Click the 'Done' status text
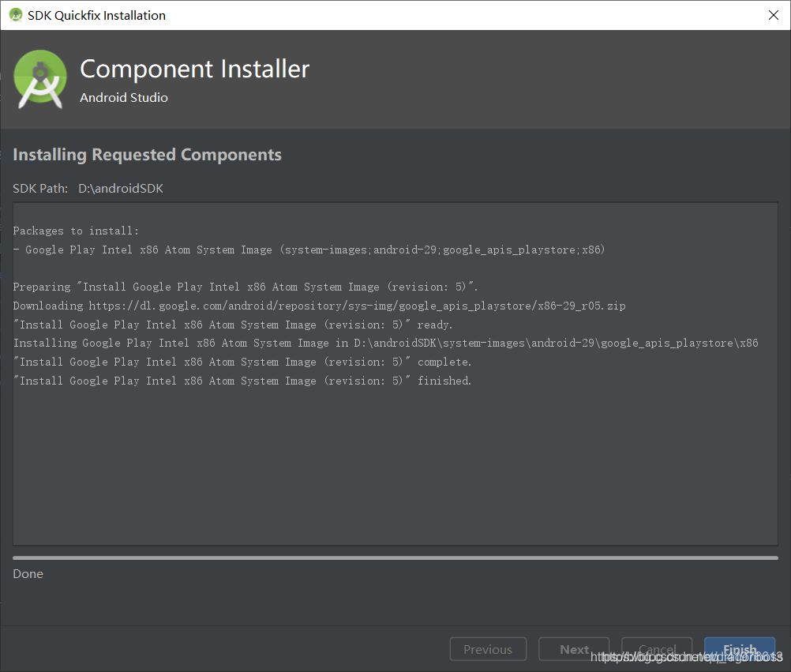The image size is (791, 672). [x=28, y=574]
